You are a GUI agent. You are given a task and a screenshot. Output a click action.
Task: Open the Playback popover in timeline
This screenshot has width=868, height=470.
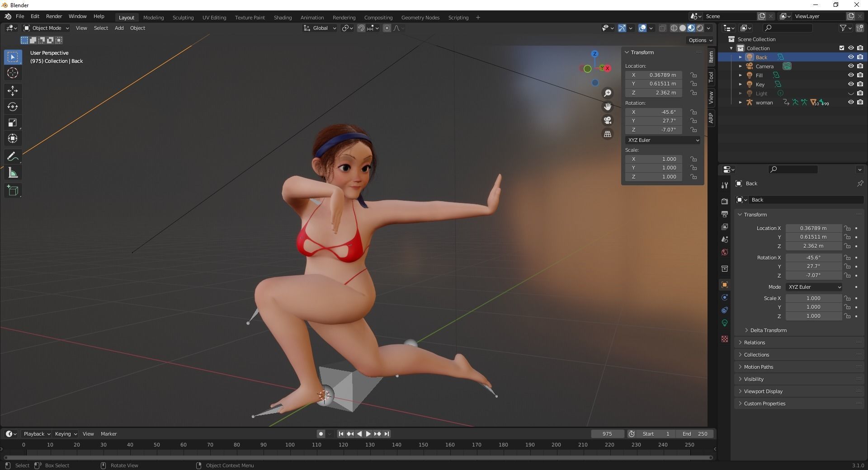pyautogui.click(x=37, y=434)
